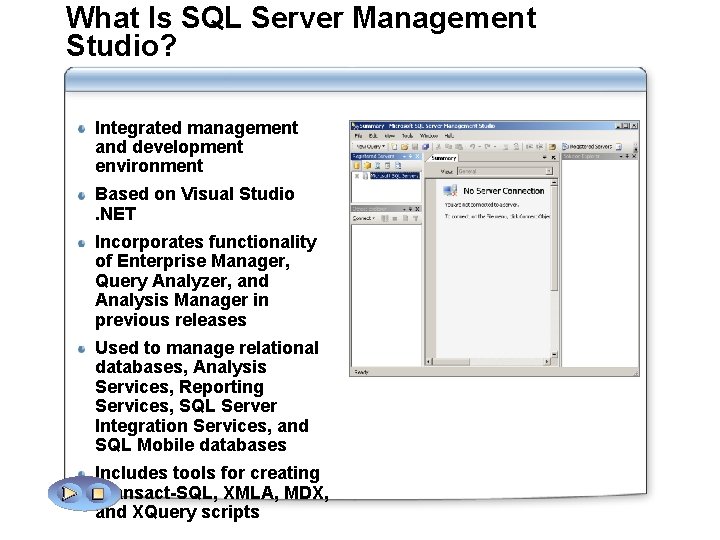
Task: Click the Summary pane vertical scrollbar
Action: click(x=554, y=270)
